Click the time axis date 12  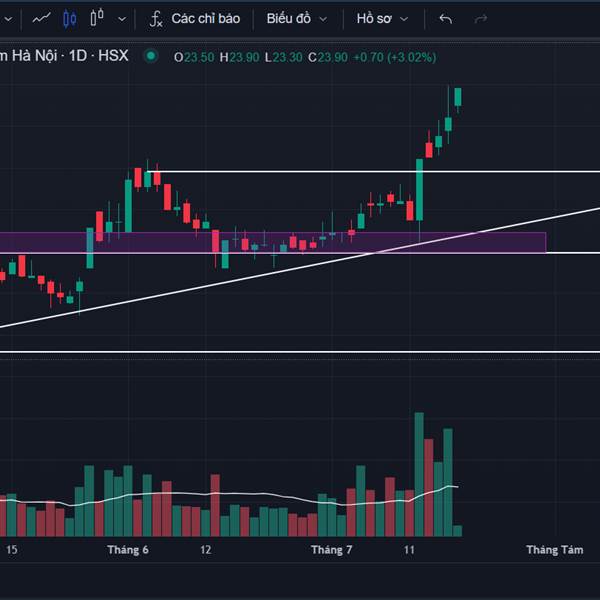[205, 550]
